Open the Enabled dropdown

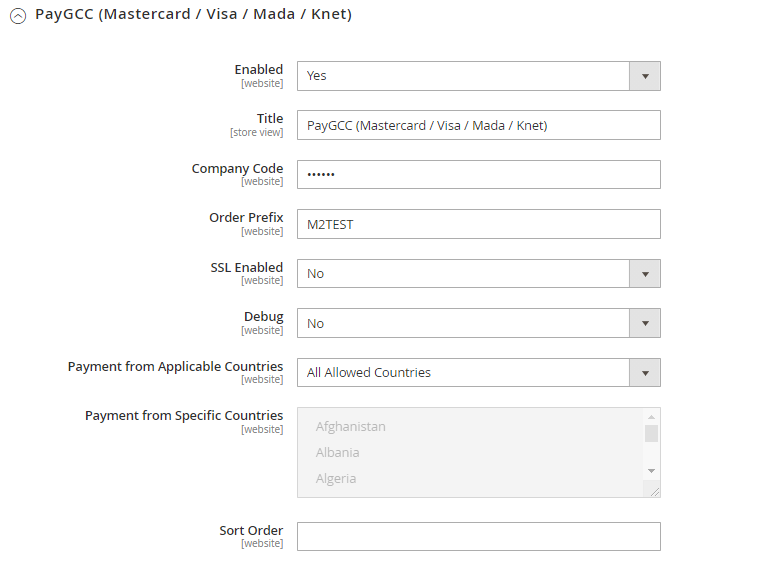pos(463,76)
